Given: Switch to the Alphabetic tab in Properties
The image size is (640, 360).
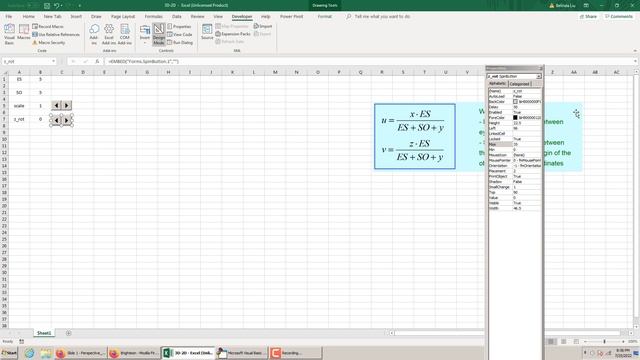Looking at the screenshot, I should 497,84.
